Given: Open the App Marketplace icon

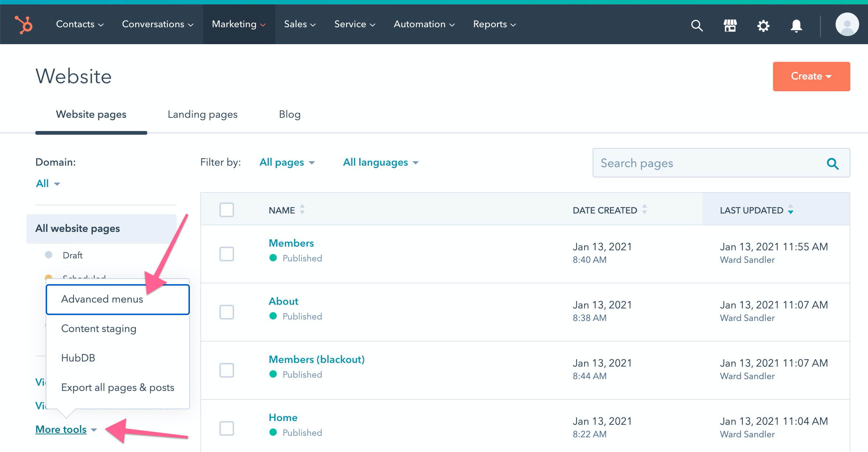Looking at the screenshot, I should [x=730, y=25].
